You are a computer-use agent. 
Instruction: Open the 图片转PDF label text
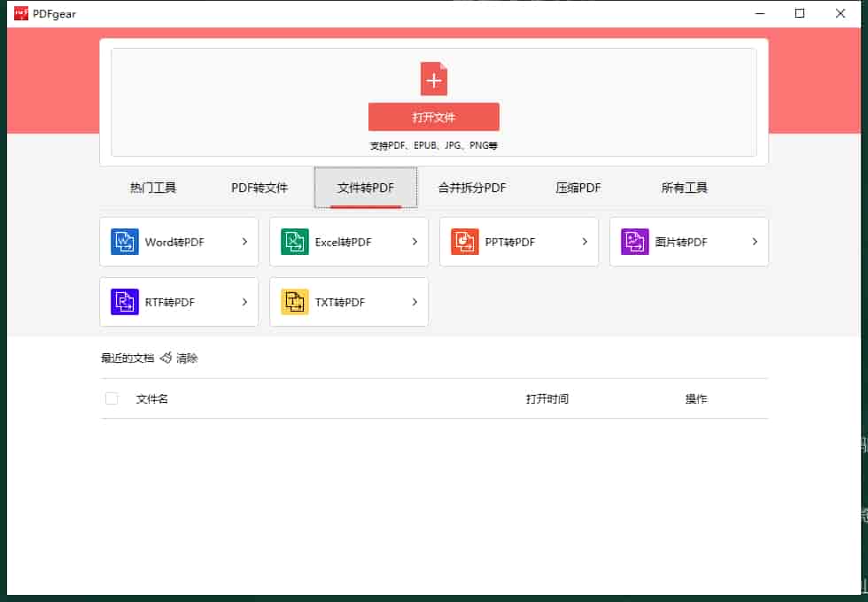pos(681,242)
